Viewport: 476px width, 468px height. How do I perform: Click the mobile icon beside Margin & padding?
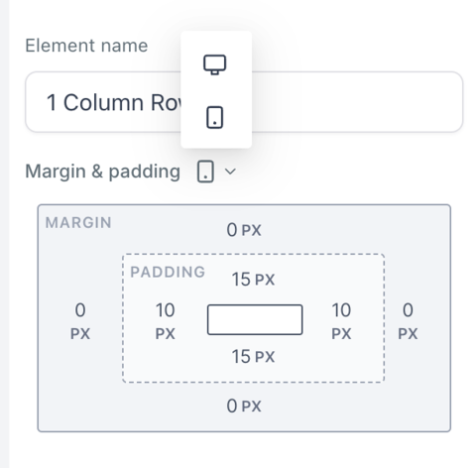pos(205,172)
